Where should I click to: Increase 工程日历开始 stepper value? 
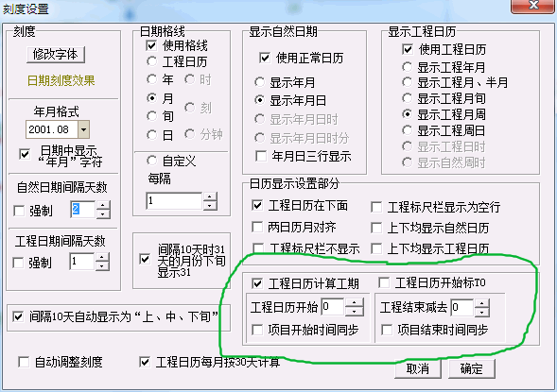pos(355,302)
